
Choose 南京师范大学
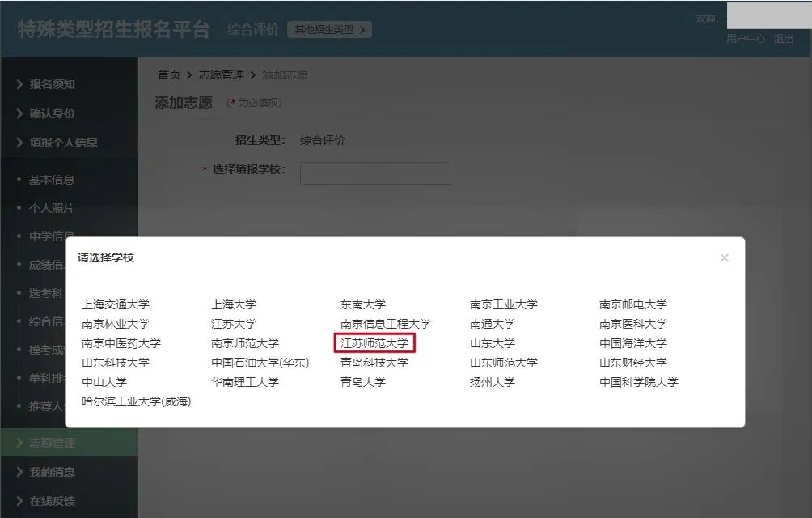pyautogui.click(x=245, y=343)
